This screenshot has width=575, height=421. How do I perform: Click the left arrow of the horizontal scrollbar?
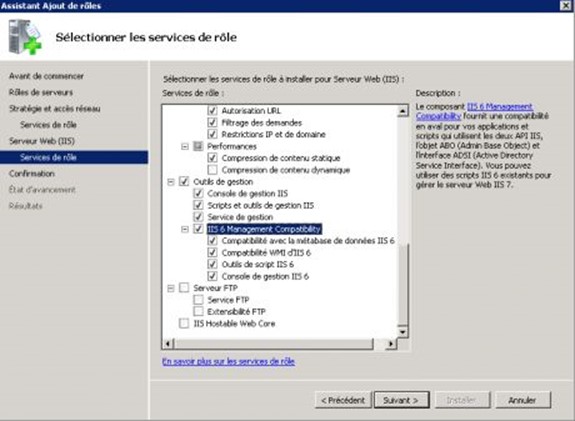168,344
